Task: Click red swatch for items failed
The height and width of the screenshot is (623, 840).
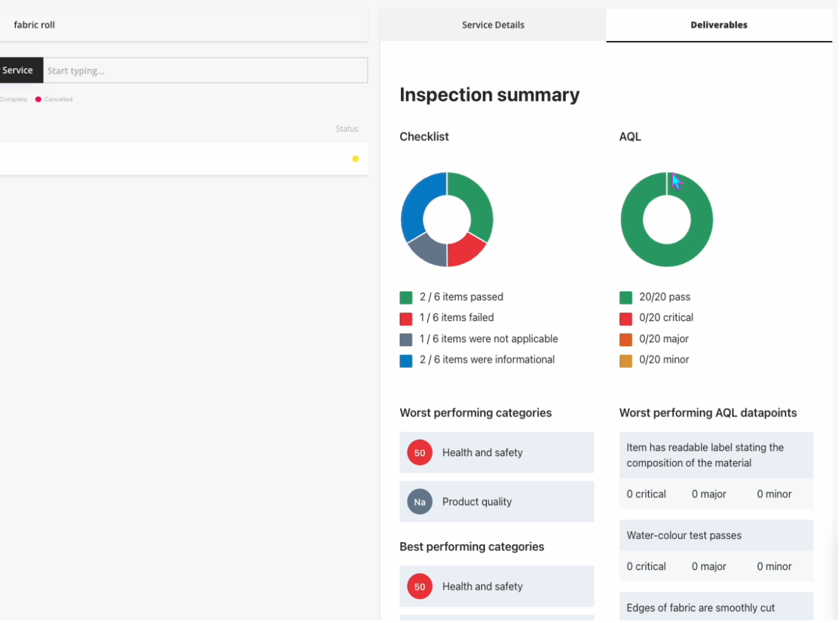Action: click(x=406, y=319)
